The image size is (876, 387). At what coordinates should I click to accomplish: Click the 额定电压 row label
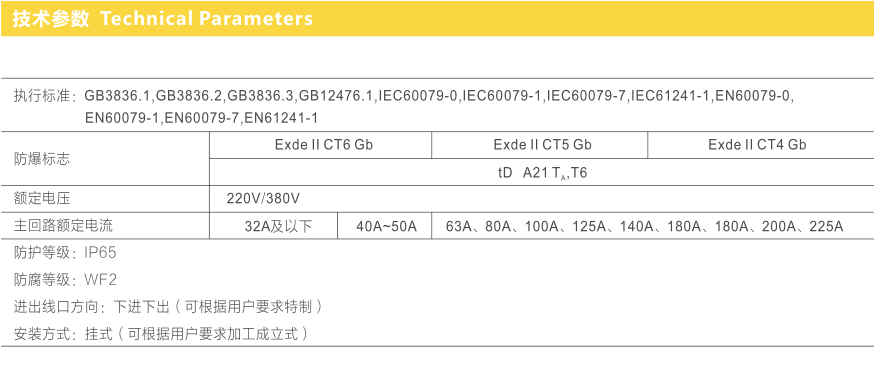[x=41, y=199]
